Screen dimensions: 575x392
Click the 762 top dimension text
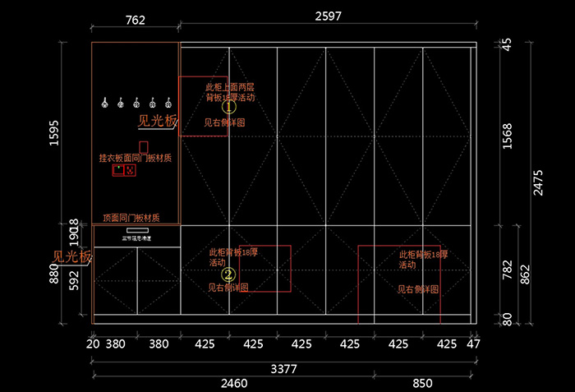pos(136,20)
